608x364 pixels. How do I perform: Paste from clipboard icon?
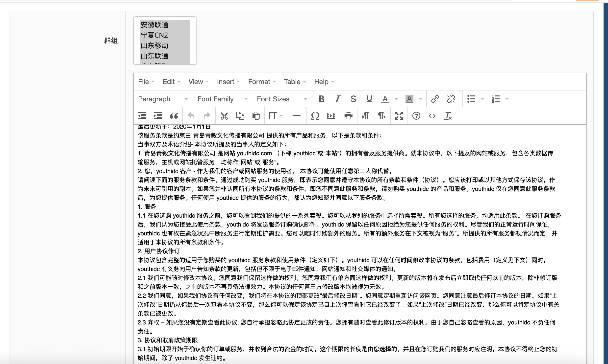pyautogui.click(x=256, y=116)
